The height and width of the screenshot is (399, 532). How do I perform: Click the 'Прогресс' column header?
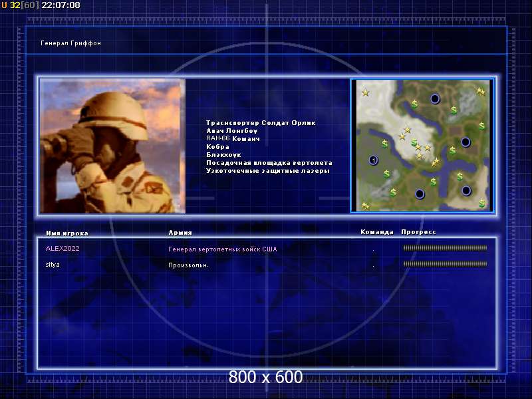[418, 231]
